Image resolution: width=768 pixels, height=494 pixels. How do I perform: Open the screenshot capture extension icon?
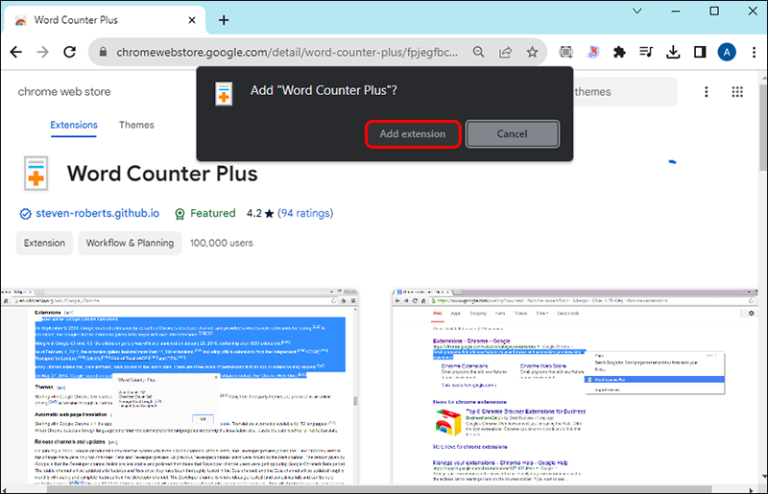click(x=566, y=52)
